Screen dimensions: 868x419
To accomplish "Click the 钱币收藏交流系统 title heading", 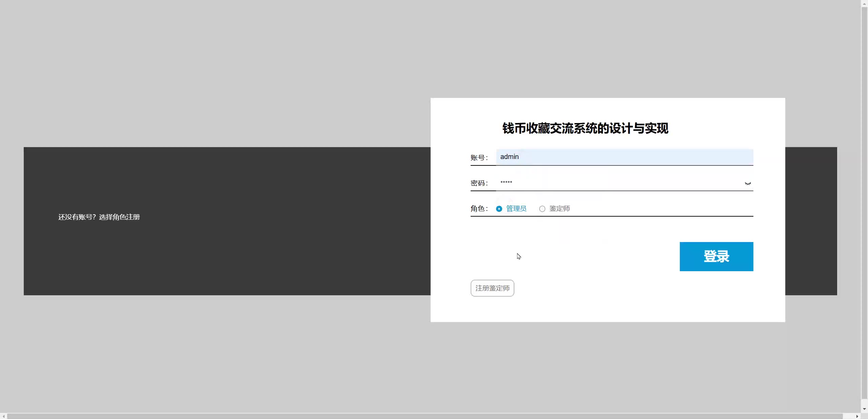I will (x=585, y=128).
